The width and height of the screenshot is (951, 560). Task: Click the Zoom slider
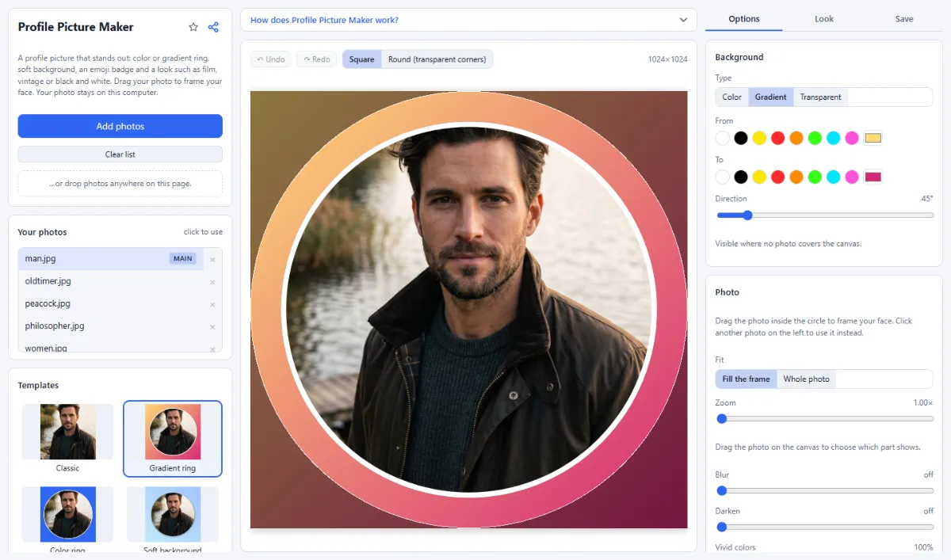click(824, 419)
